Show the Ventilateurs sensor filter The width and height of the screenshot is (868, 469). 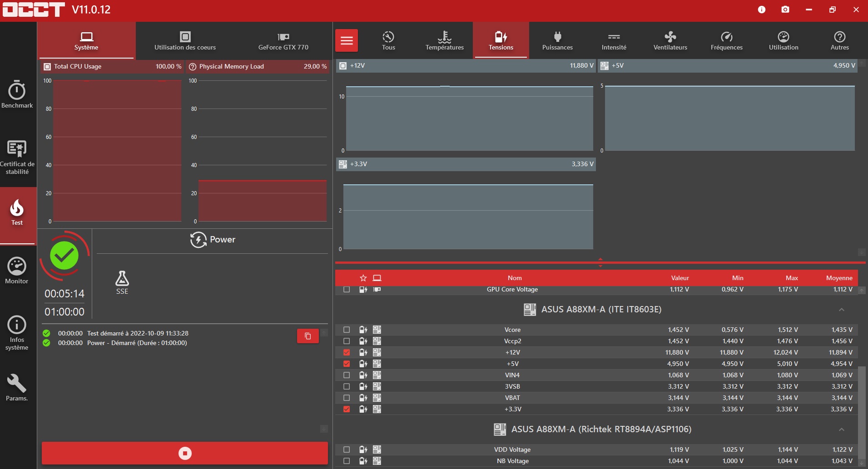670,40
